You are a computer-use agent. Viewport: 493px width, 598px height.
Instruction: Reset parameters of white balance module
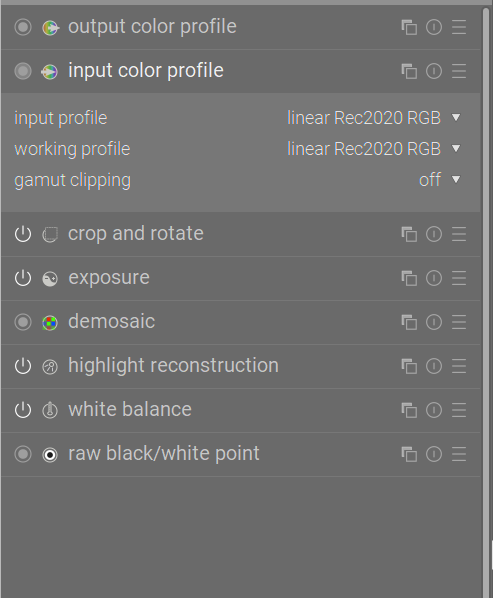point(434,410)
